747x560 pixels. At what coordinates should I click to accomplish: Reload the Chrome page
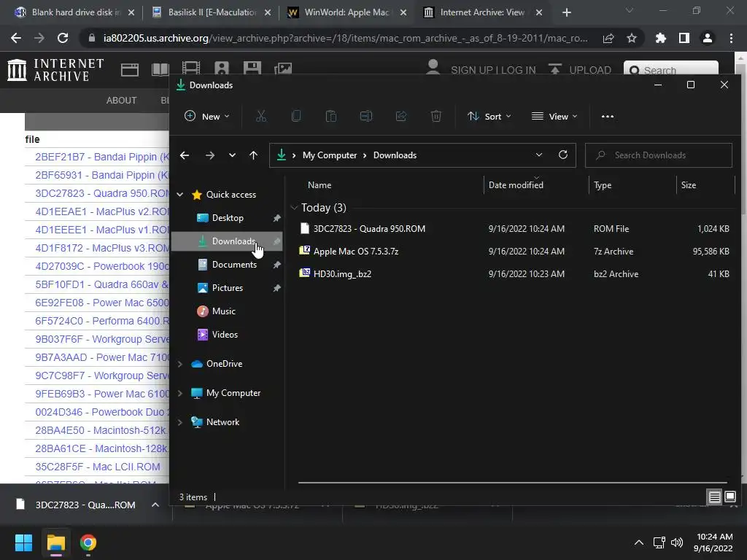tap(63, 38)
